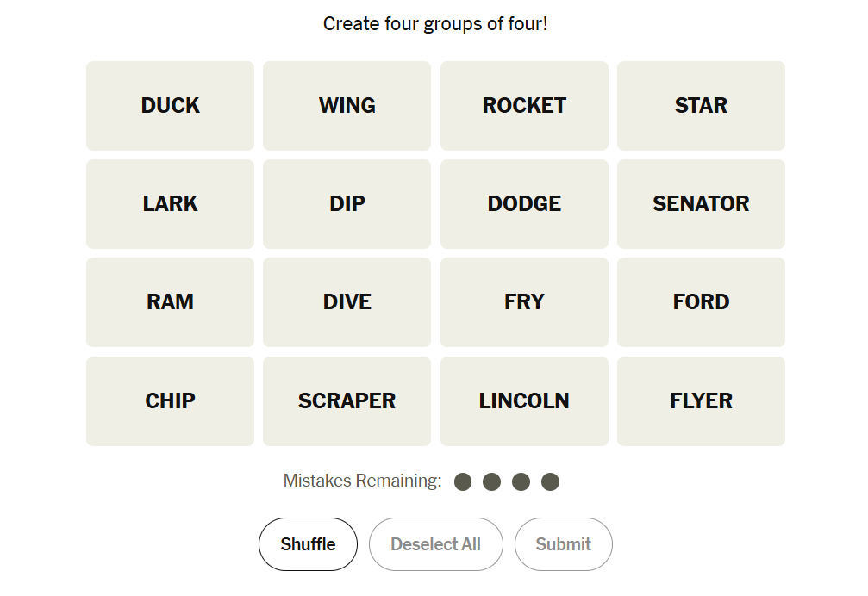The height and width of the screenshot is (596, 868).
Task: Select the STAR word tile
Action: pos(701,106)
